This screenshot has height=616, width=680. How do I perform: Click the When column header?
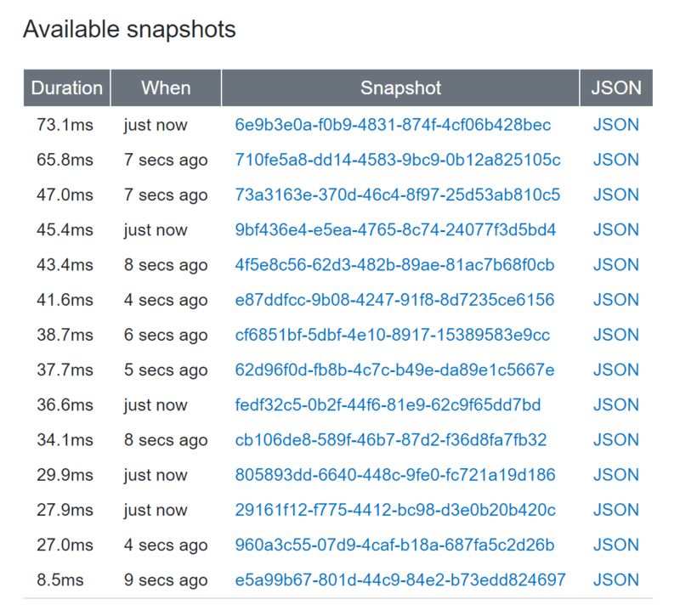click(x=166, y=88)
